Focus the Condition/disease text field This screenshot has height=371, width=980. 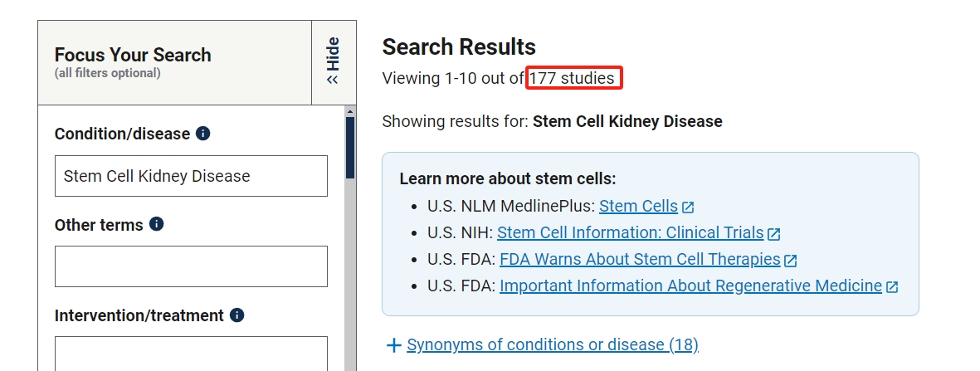coord(191,176)
